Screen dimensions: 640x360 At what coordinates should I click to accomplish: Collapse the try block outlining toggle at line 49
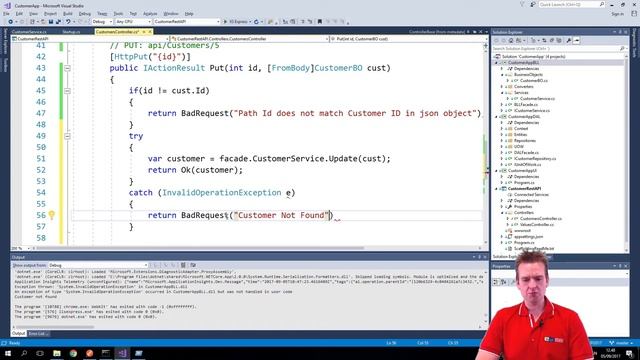point(67,136)
